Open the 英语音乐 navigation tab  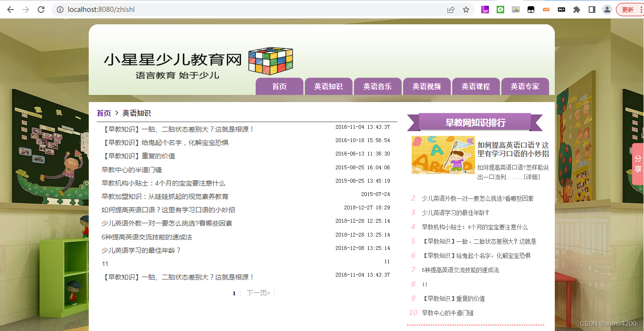point(377,86)
